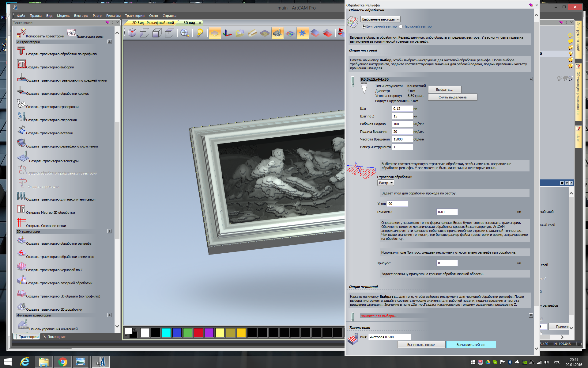Click the light bulb icon in 3D toolbar
The image size is (588, 368).
tap(200, 33)
